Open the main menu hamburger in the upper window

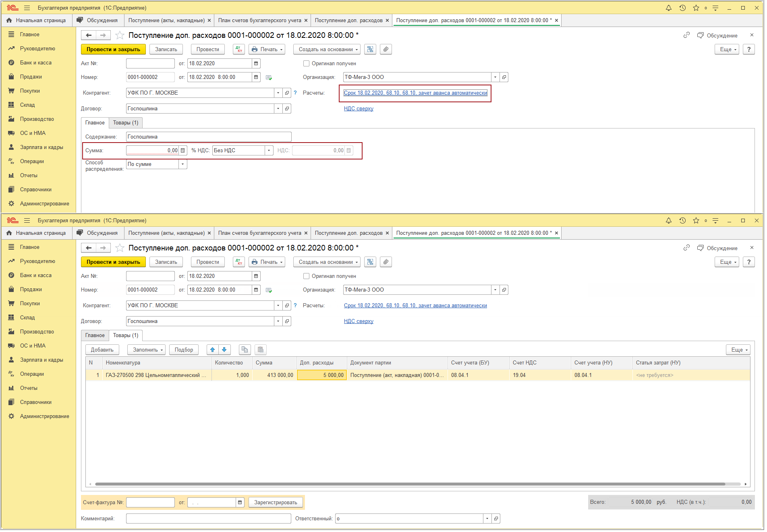[x=27, y=8]
